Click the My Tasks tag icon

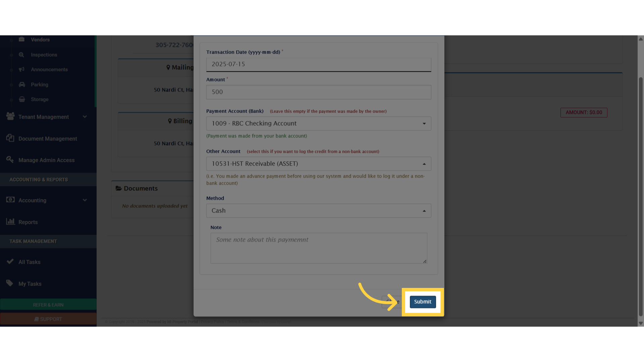pyautogui.click(x=10, y=283)
